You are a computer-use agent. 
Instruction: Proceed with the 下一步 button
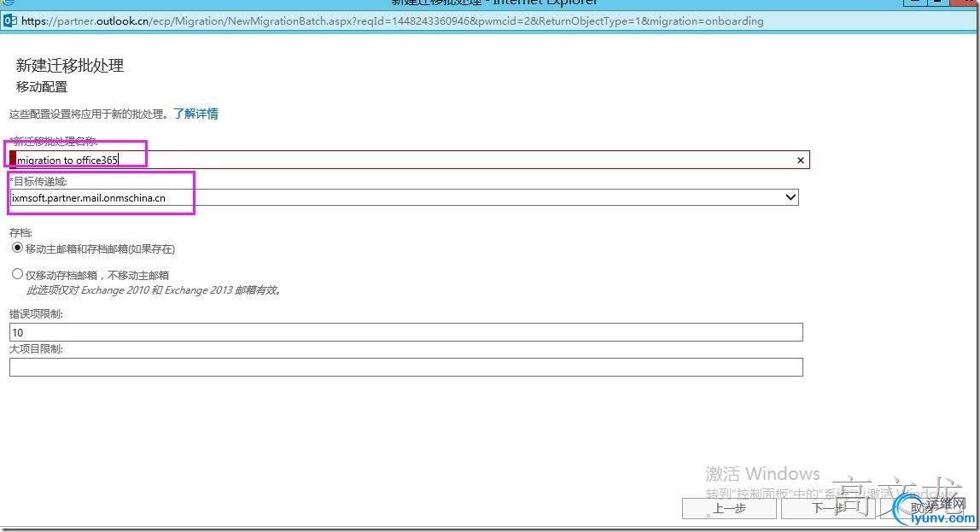point(827,508)
